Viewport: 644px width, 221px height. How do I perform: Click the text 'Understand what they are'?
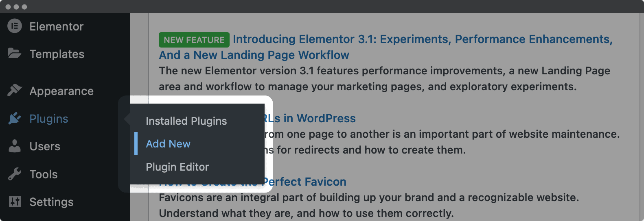[226, 213]
